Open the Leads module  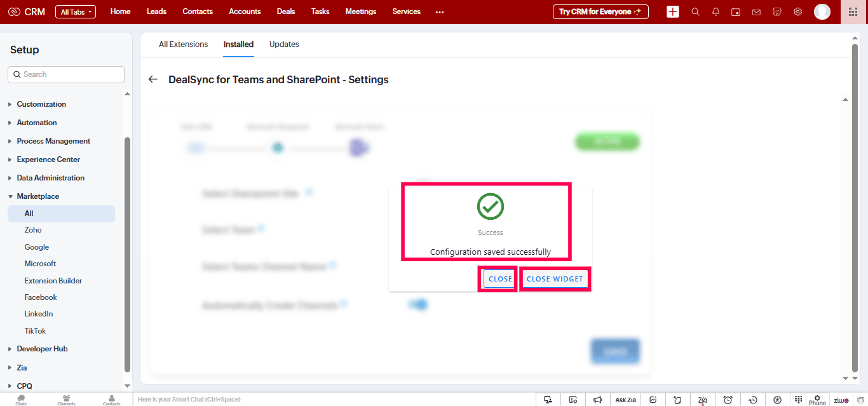click(x=157, y=11)
